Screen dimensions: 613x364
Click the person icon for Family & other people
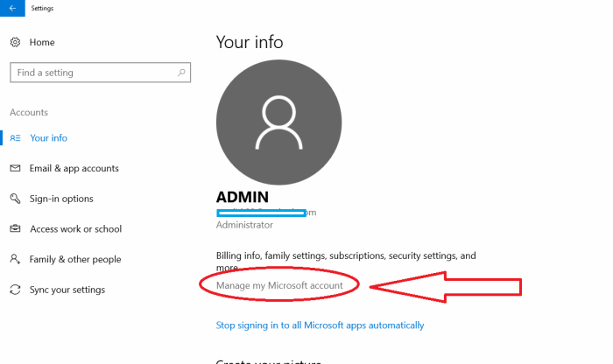coord(15,259)
